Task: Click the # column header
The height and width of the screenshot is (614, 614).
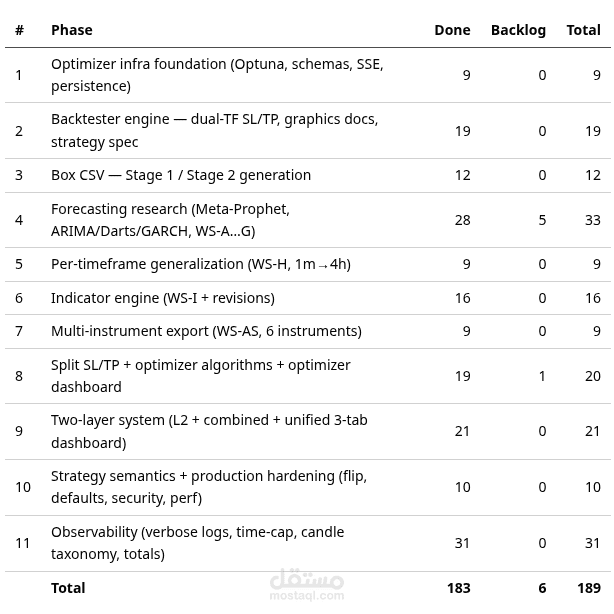Action: (x=19, y=30)
